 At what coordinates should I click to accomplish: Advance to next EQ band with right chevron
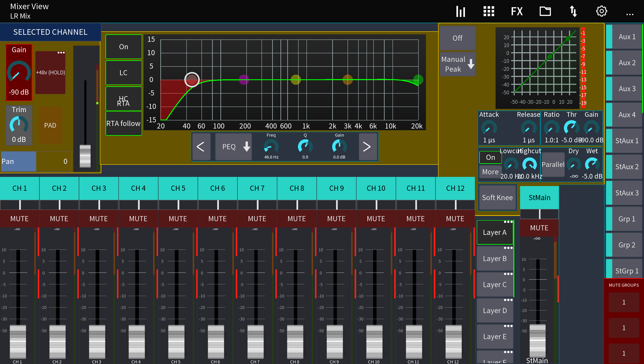point(368,147)
